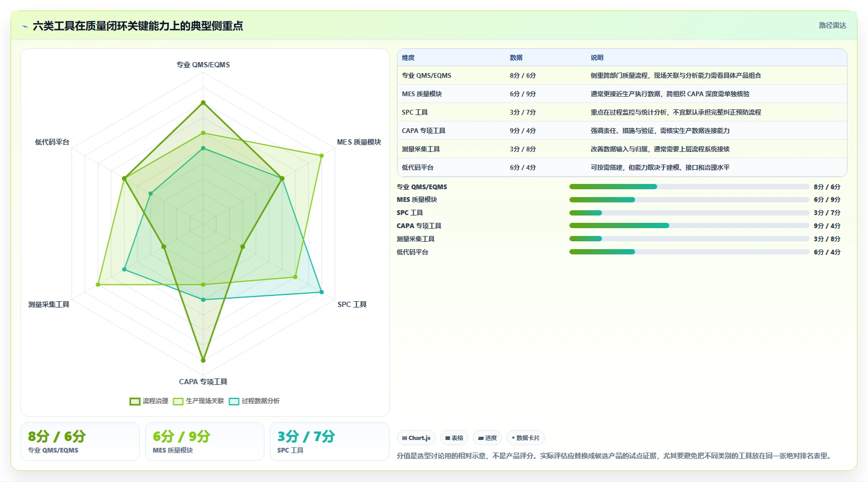Click the footnote starting 分值是选型讨论用的相对示意

615,456
